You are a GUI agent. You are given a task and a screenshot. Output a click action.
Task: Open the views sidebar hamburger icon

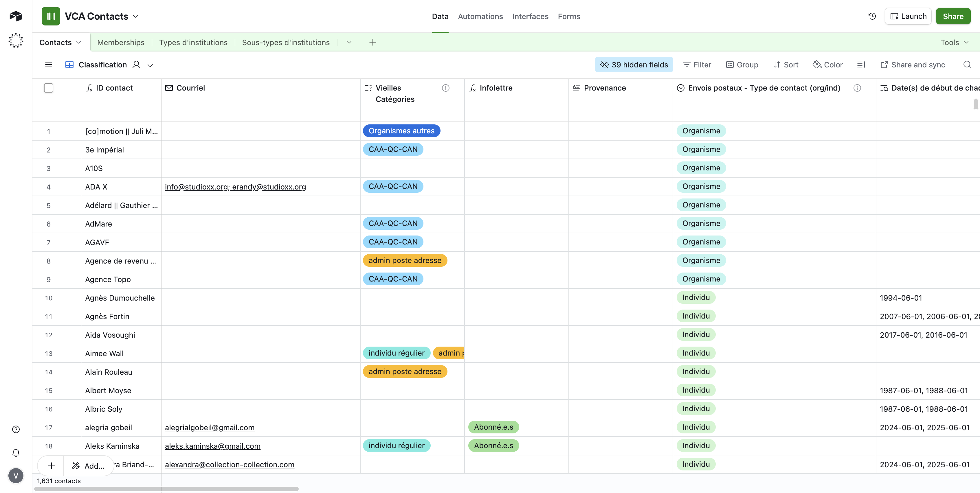48,65
